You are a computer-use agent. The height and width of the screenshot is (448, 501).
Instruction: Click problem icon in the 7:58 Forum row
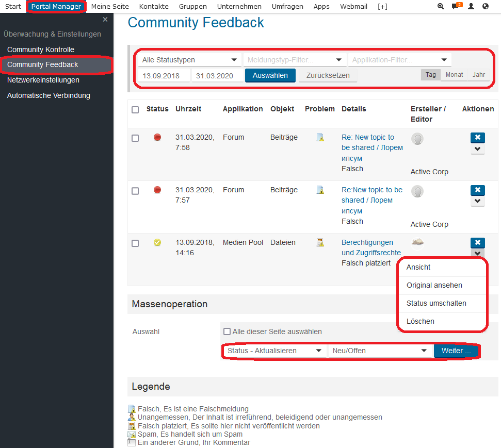coord(320,137)
